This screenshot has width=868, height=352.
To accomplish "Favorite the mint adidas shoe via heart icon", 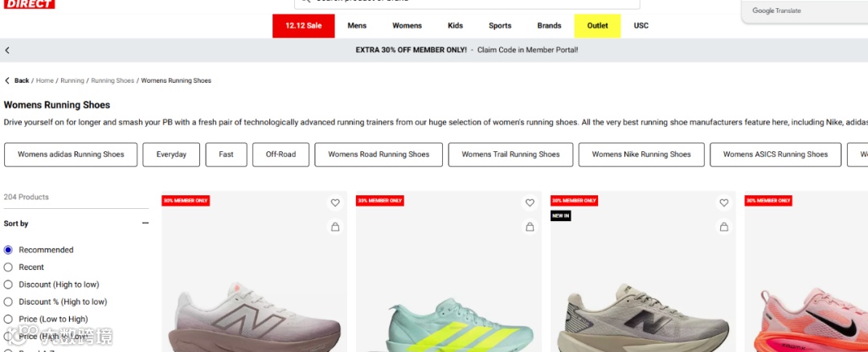I will click(x=530, y=203).
